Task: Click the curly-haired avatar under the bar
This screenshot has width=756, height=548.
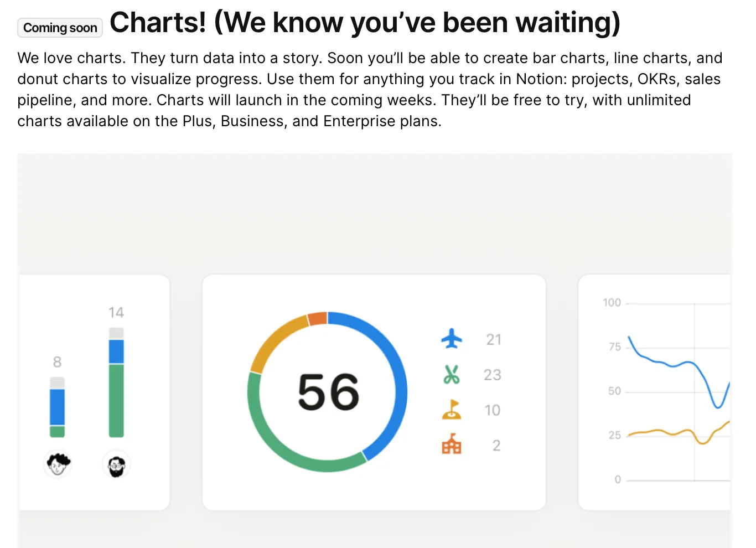Action: (58, 464)
